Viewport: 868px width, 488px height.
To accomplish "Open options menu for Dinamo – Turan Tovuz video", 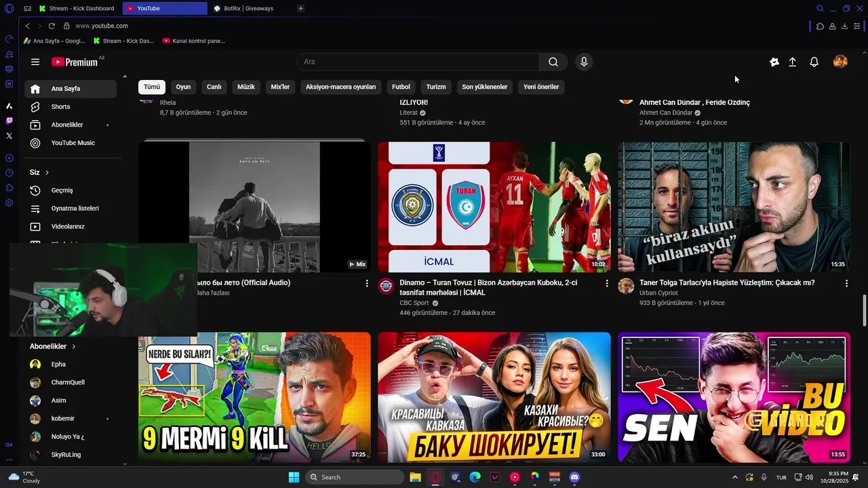I will coord(607,283).
